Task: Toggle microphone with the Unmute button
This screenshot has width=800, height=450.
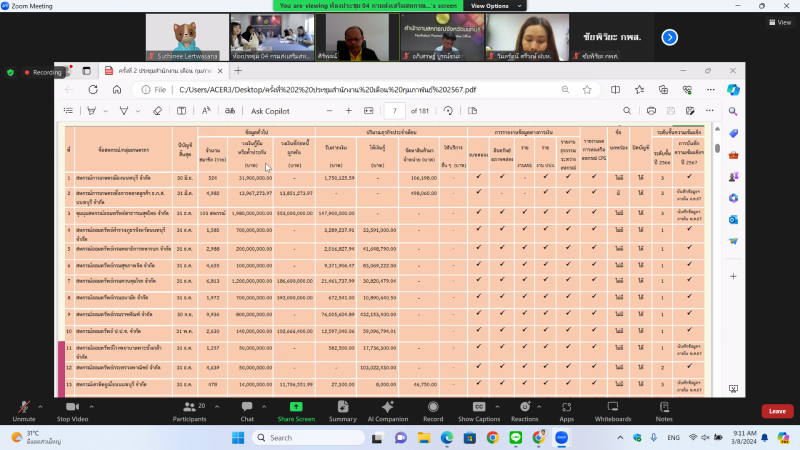Action: (24, 410)
